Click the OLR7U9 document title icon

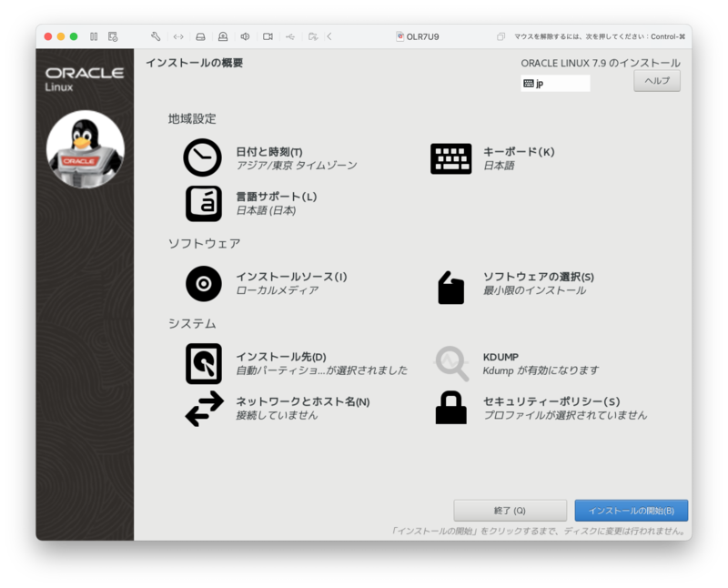click(x=399, y=36)
